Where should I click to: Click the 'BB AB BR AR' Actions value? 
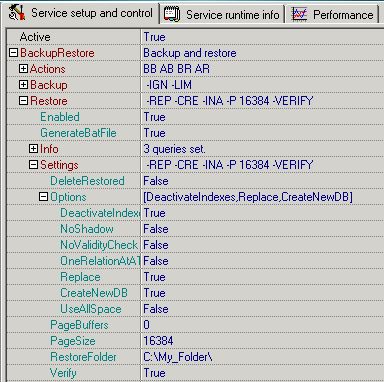click(x=177, y=69)
